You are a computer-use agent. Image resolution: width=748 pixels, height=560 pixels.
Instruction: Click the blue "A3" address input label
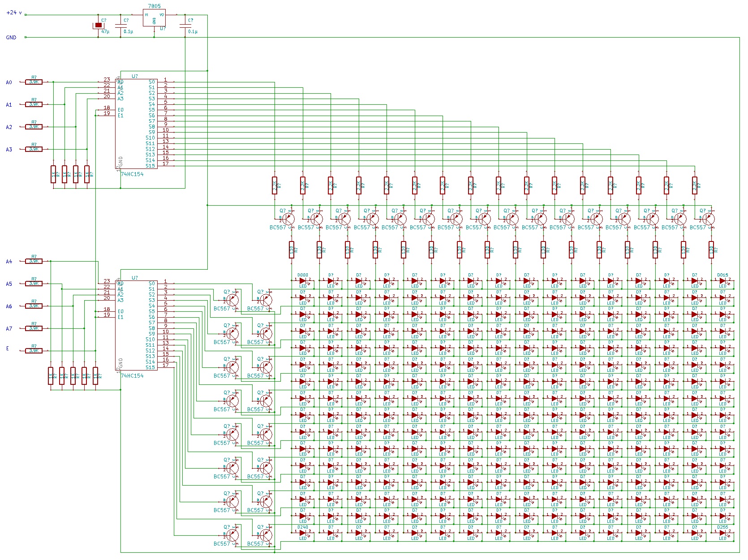click(x=9, y=150)
